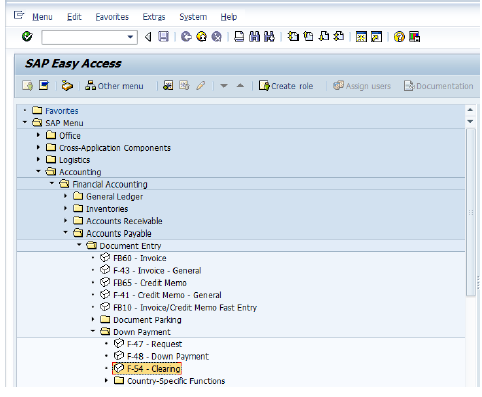Click the Add to Favorites icon

click(168, 86)
